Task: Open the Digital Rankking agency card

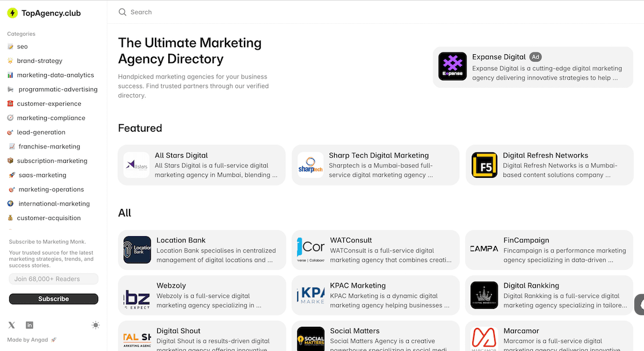Action: pyautogui.click(x=549, y=296)
